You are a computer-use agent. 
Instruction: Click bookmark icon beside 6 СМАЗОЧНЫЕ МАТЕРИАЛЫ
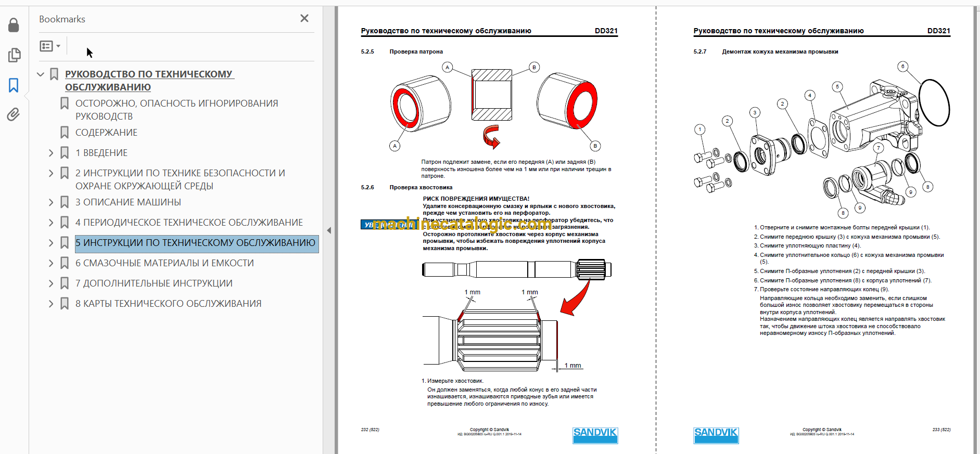point(65,263)
